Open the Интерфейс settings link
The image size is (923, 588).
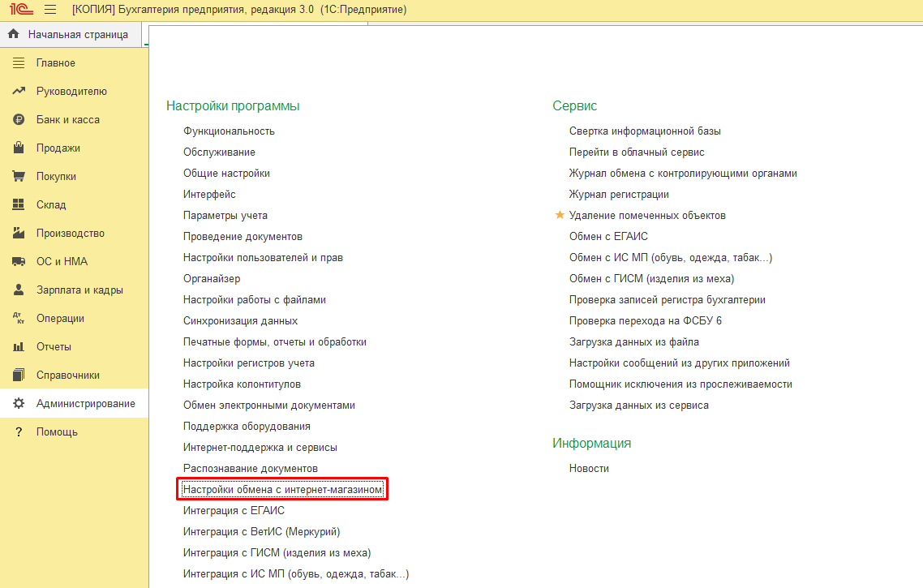(209, 195)
